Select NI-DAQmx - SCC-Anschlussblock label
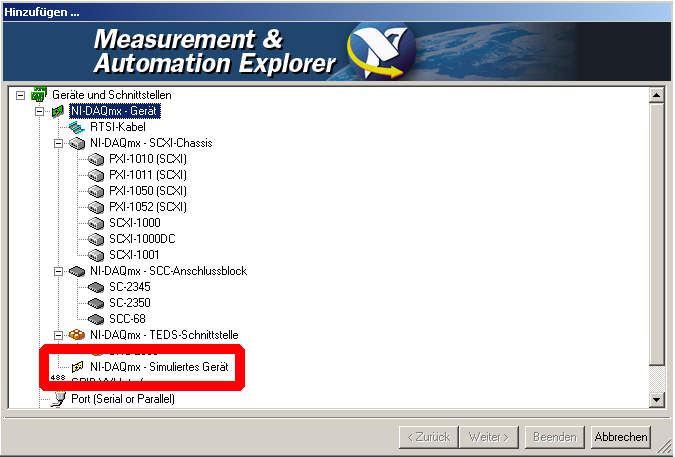Image resolution: width=675 pixels, height=457 pixels. [168, 271]
